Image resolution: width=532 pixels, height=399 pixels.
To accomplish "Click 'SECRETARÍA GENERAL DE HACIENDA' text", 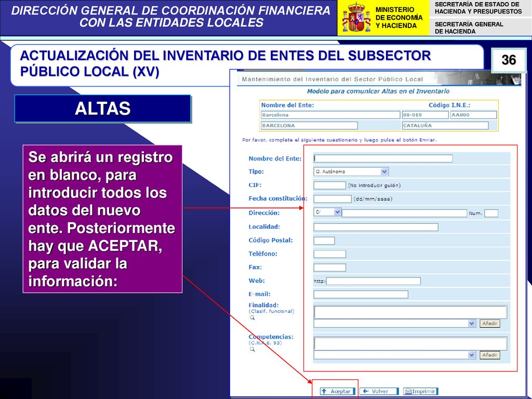I will click(469, 28).
